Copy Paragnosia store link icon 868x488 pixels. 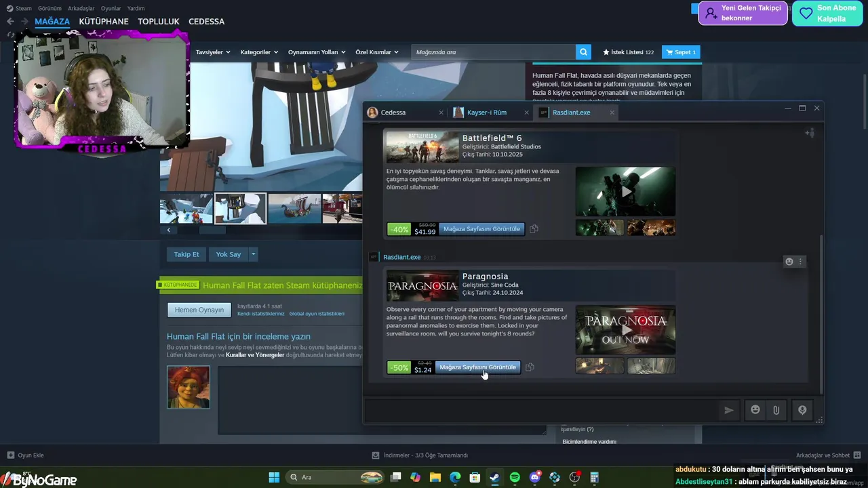click(530, 367)
